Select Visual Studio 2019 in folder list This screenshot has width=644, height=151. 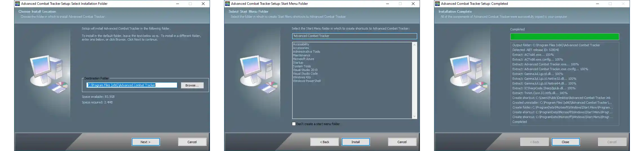[x=305, y=70]
